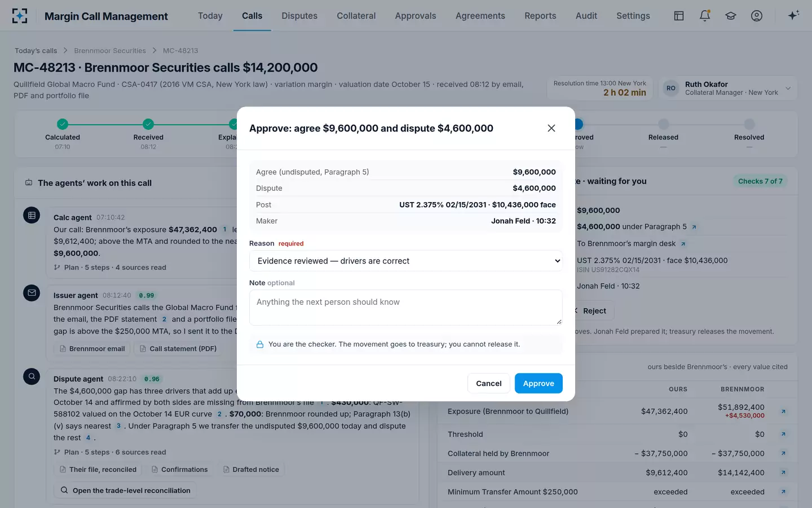Click the Issuer agent envelope icon
The width and height of the screenshot is (812, 508).
[32, 293]
